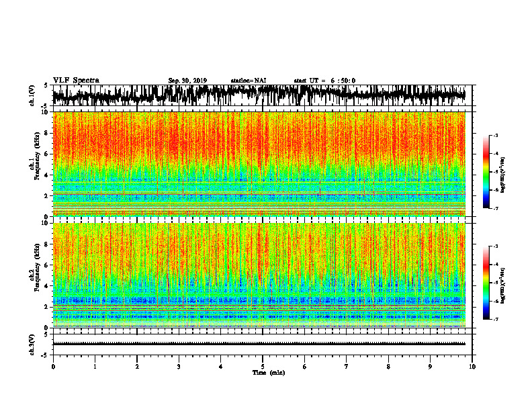This screenshot has width=532, height=411.
Task: Click the ch.3 flat voltage trace panel
Action: pos(263,345)
